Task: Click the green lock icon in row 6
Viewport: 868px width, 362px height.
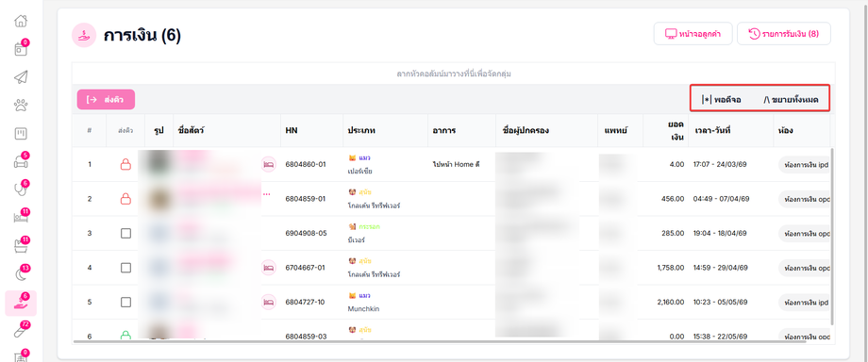Action: tap(125, 336)
